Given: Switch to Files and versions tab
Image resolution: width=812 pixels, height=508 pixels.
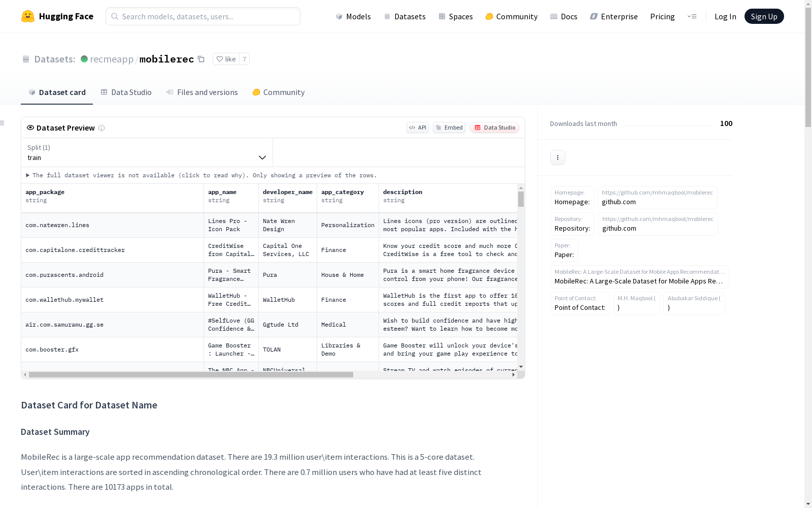Looking at the screenshot, I should pyautogui.click(x=202, y=92).
